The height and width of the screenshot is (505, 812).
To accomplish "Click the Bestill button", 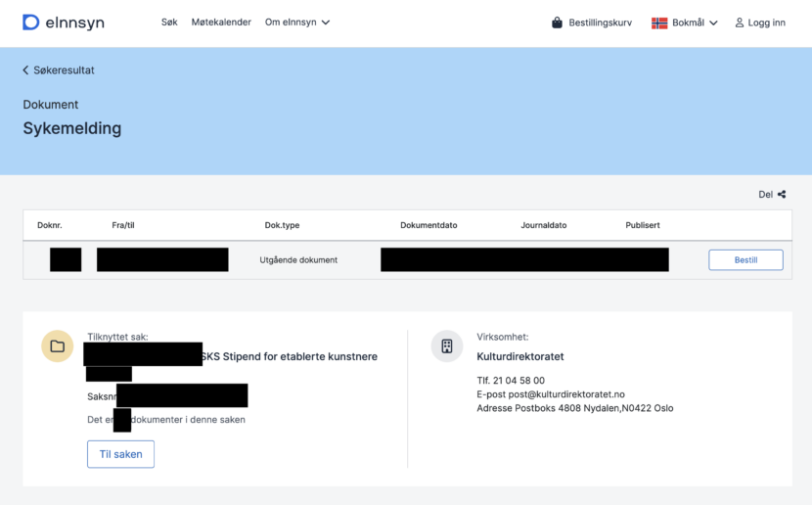I will pos(745,260).
